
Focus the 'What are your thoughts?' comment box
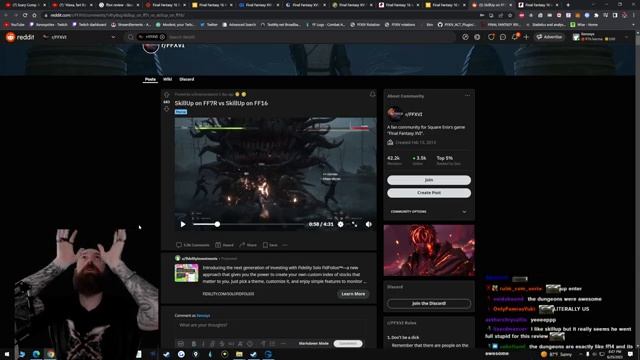(x=269, y=325)
